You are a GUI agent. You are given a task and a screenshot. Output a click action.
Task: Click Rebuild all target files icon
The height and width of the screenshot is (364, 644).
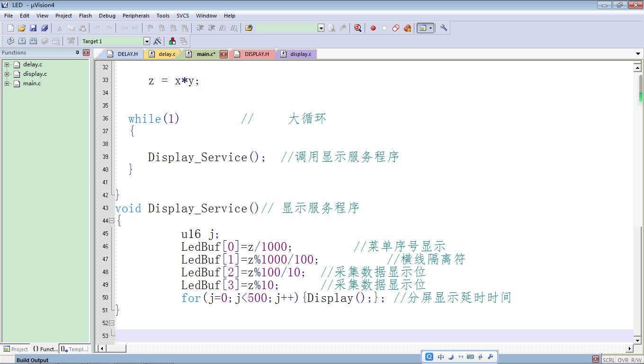[33, 41]
